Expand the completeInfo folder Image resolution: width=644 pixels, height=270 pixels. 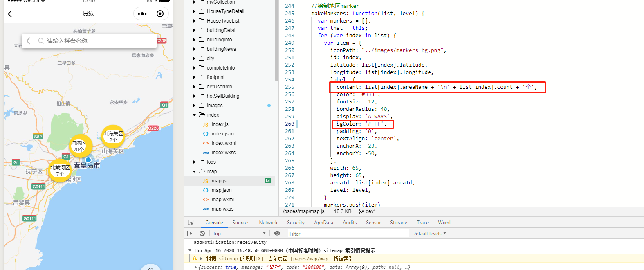(x=194, y=68)
